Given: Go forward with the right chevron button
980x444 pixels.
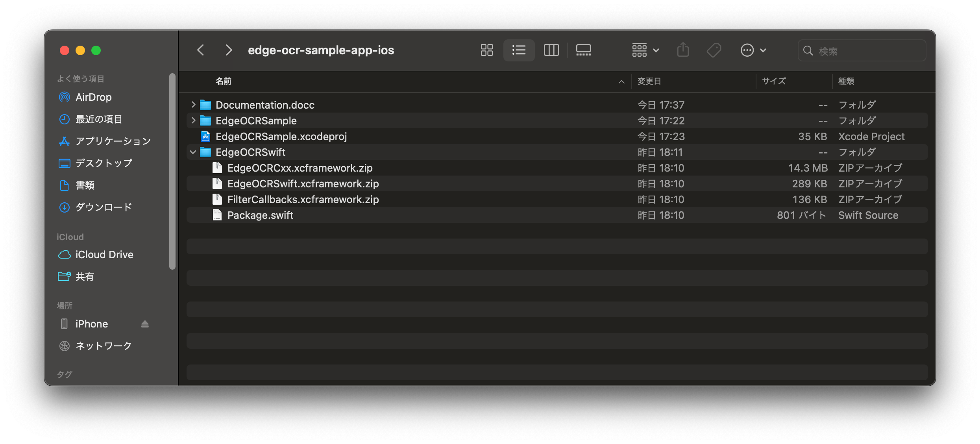Looking at the screenshot, I should click(229, 50).
